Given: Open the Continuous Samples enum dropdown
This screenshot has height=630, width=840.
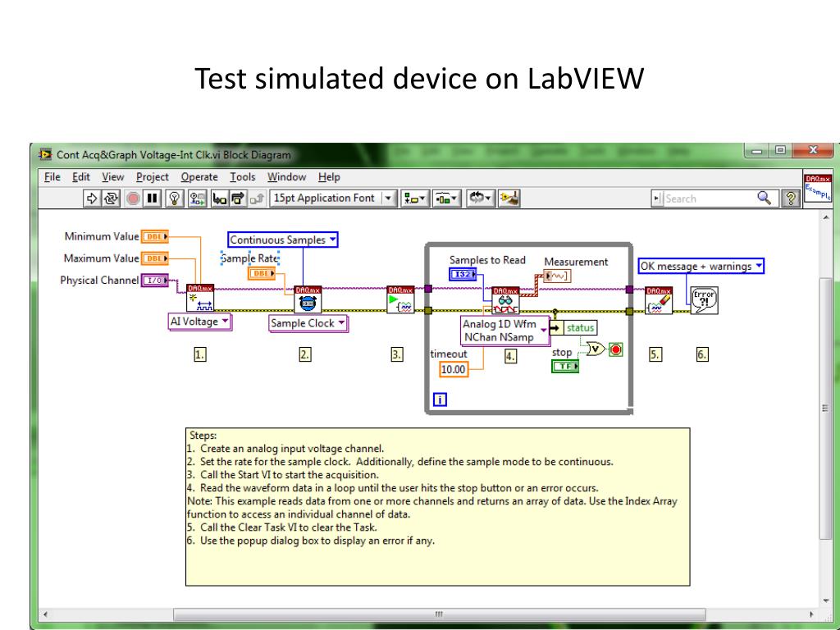Looking at the screenshot, I should 282,240.
